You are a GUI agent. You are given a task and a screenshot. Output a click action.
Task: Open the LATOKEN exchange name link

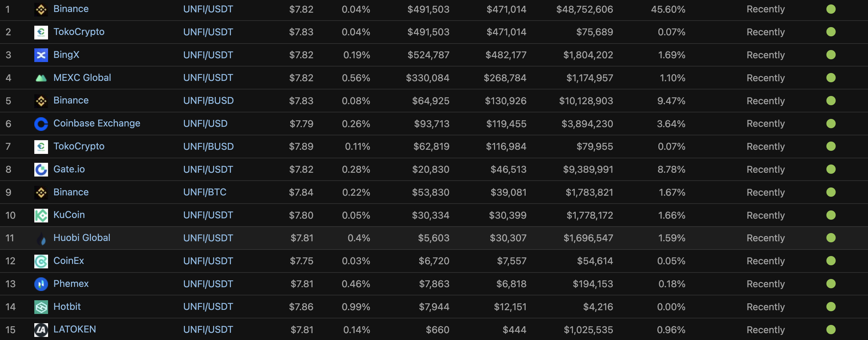click(74, 329)
